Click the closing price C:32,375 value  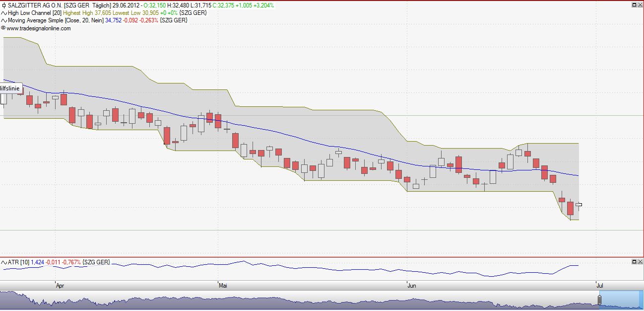coord(224,5)
